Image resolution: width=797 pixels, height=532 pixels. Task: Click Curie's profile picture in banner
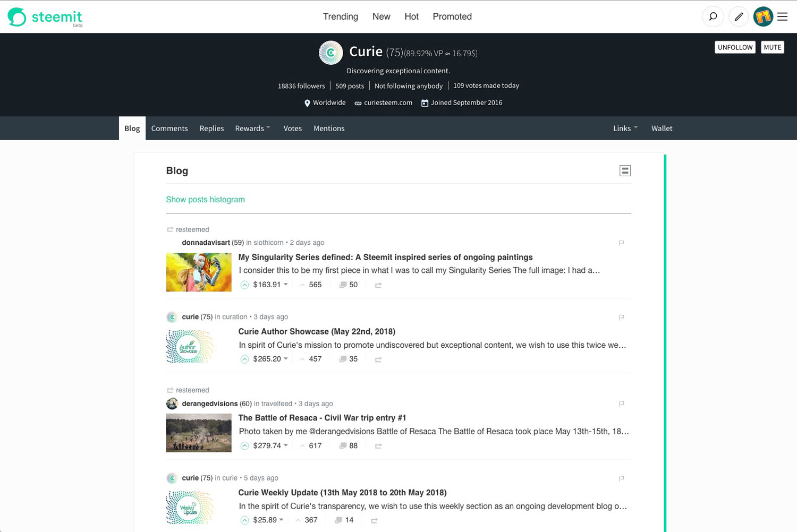(330, 53)
